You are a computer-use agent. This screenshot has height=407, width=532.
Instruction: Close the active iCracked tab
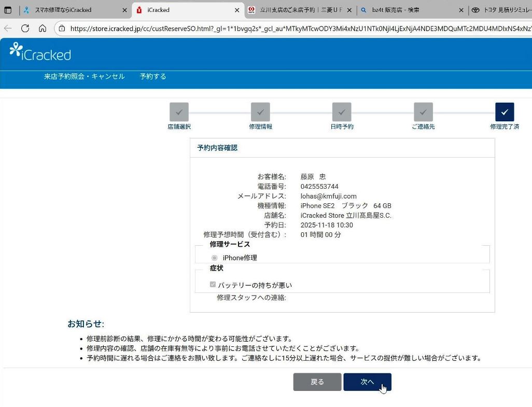tap(237, 10)
